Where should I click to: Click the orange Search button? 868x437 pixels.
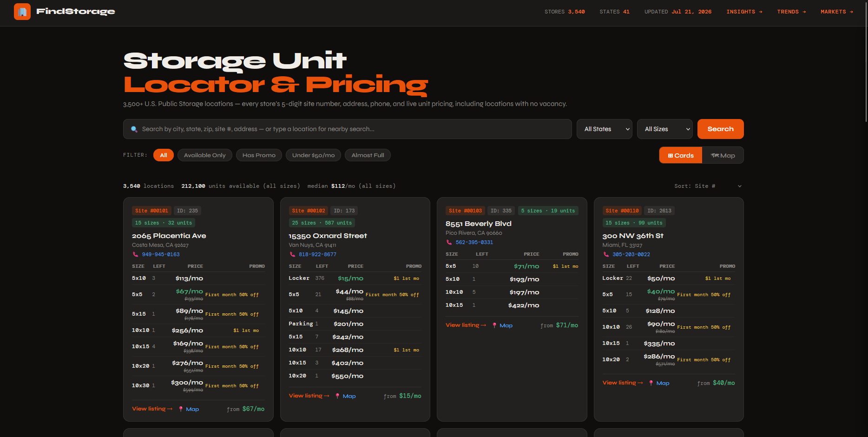(721, 129)
